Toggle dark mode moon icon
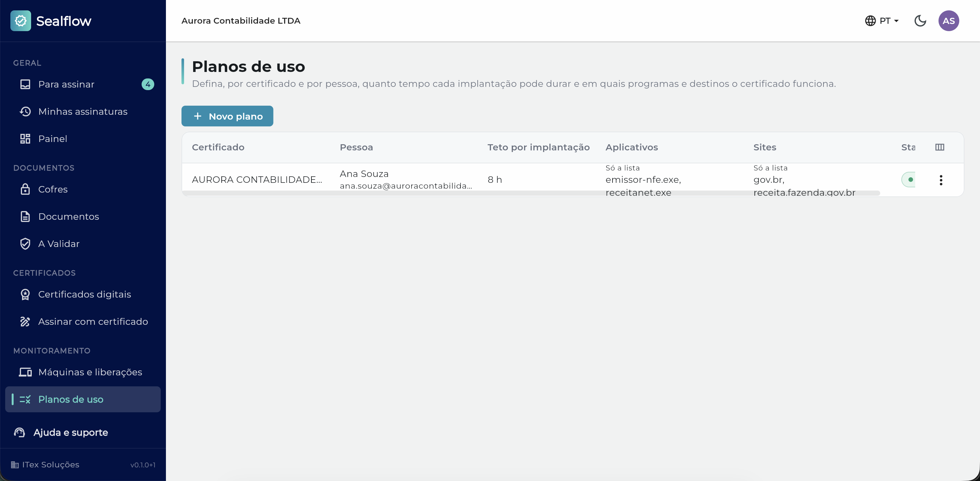 (920, 20)
